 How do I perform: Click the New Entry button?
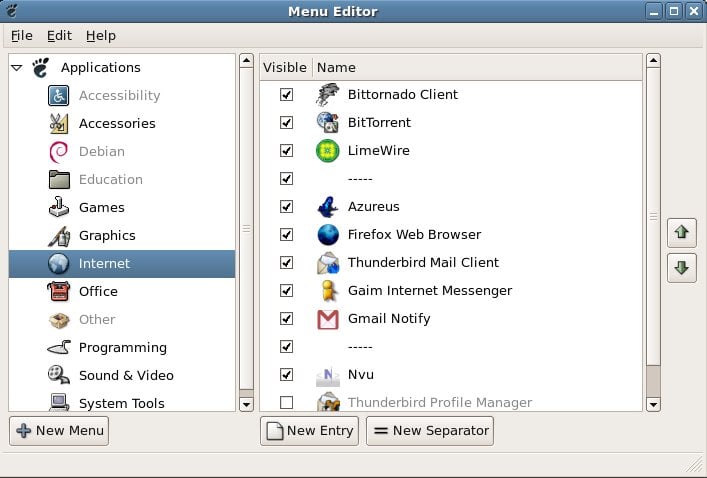[309, 431]
